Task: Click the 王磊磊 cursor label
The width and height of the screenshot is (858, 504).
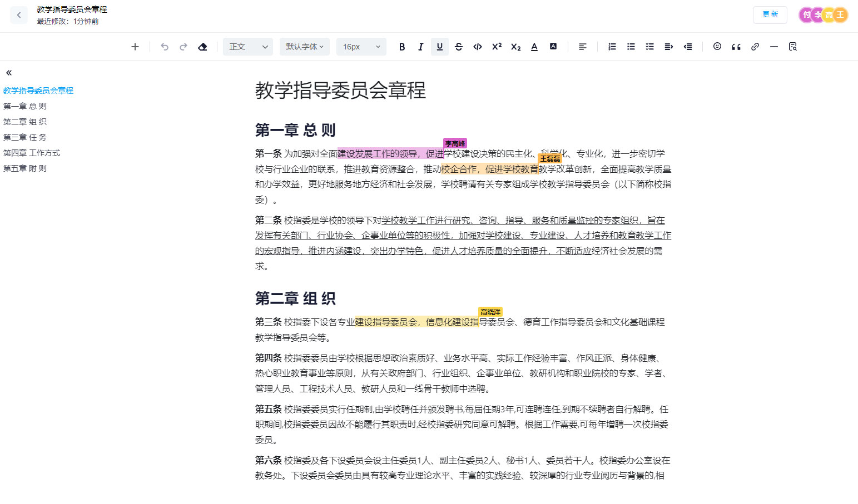Action: pyautogui.click(x=550, y=158)
